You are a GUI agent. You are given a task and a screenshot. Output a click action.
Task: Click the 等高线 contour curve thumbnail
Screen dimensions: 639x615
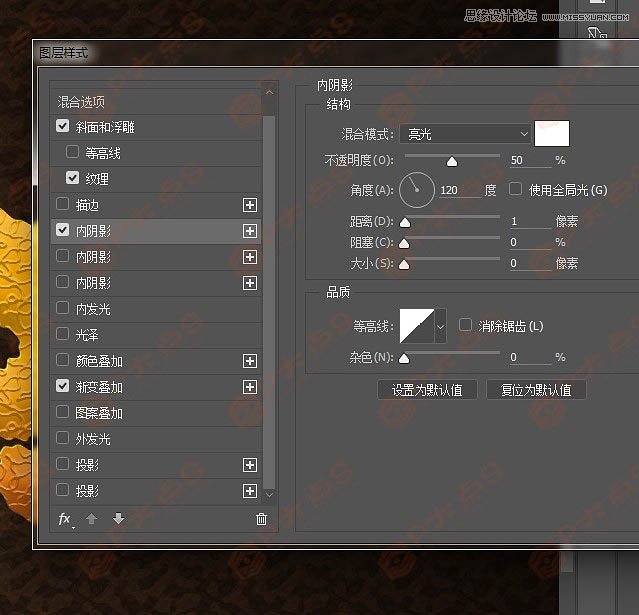(x=417, y=326)
